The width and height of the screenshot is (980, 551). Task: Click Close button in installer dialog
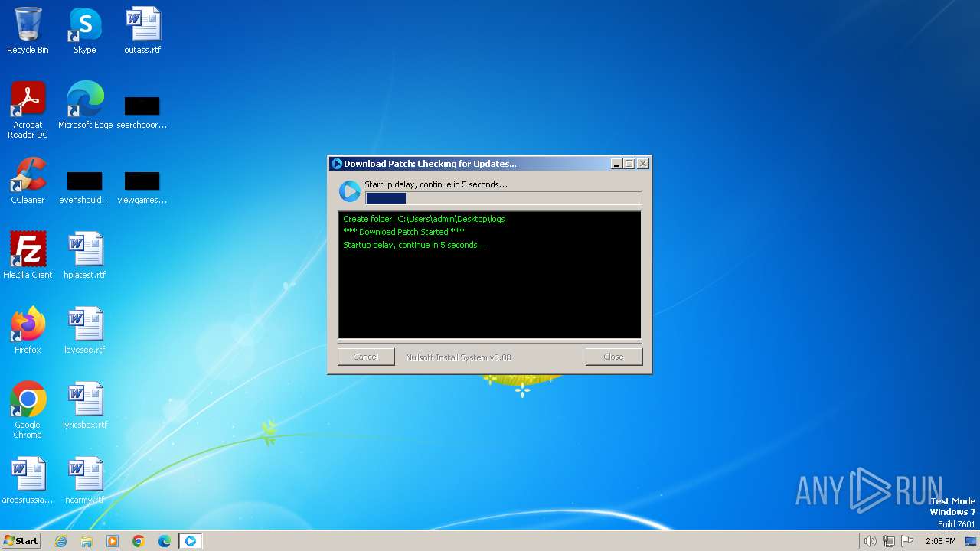(613, 357)
